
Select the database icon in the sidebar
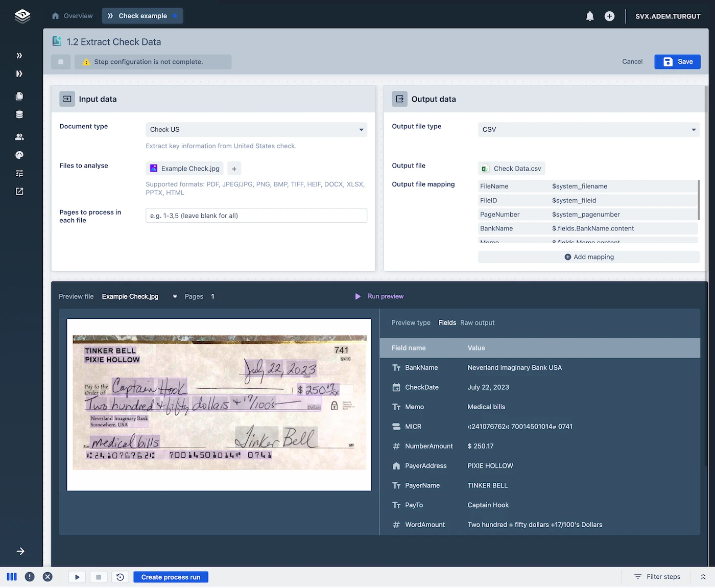point(19,114)
